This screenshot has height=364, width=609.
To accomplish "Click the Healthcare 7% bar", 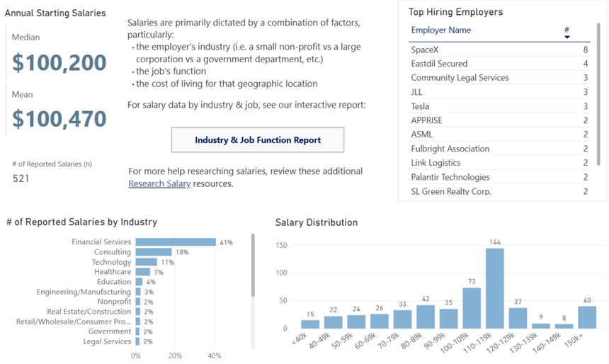I will click(x=143, y=272).
